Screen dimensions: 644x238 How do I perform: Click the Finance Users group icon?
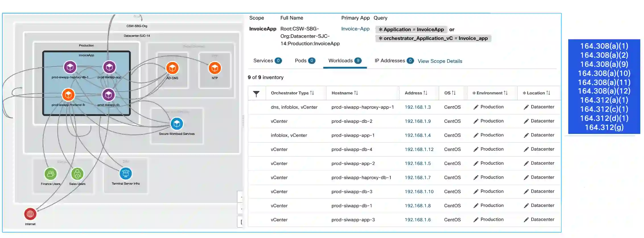(x=51, y=174)
